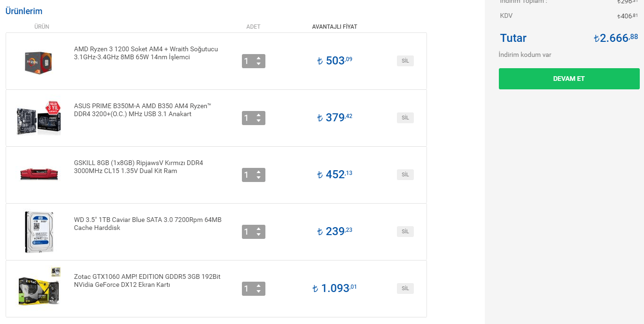Screen dimensions: 644x324
Task: Open the GSKILL RipjawsV quantity selector
Action: [254, 175]
